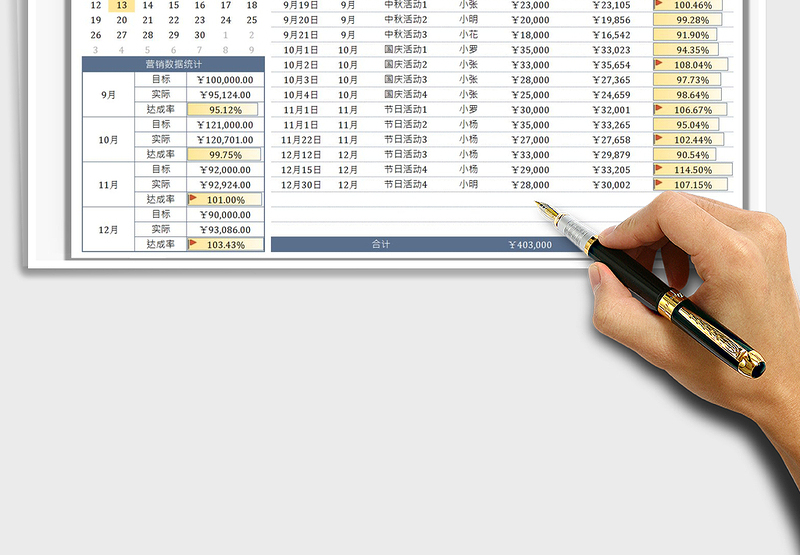Select the ¥93,086.00 December actual cell
Image resolution: width=800 pixels, height=555 pixels.
coord(224,229)
